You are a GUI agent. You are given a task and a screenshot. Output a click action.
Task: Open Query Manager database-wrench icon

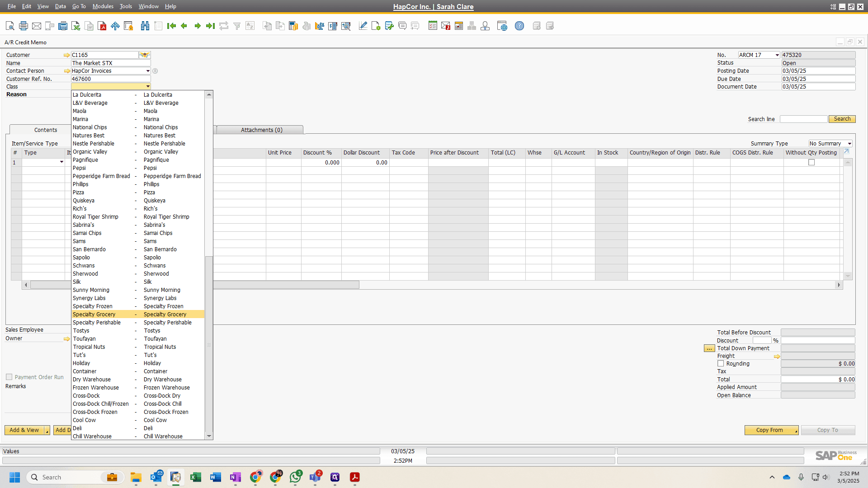click(389, 26)
